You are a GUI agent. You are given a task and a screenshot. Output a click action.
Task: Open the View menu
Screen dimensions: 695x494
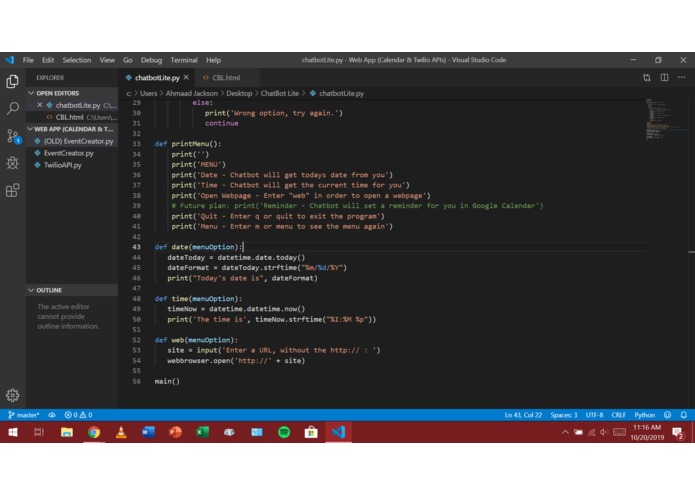[x=107, y=60]
